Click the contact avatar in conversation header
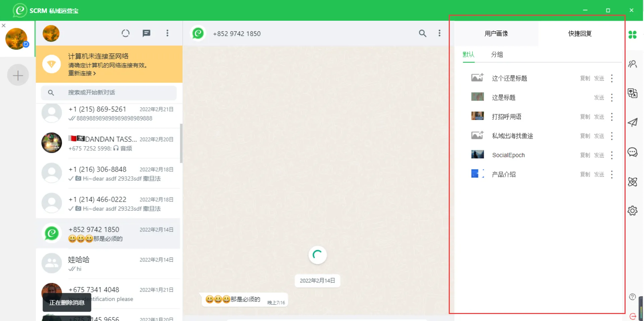644x321 pixels. point(198,33)
